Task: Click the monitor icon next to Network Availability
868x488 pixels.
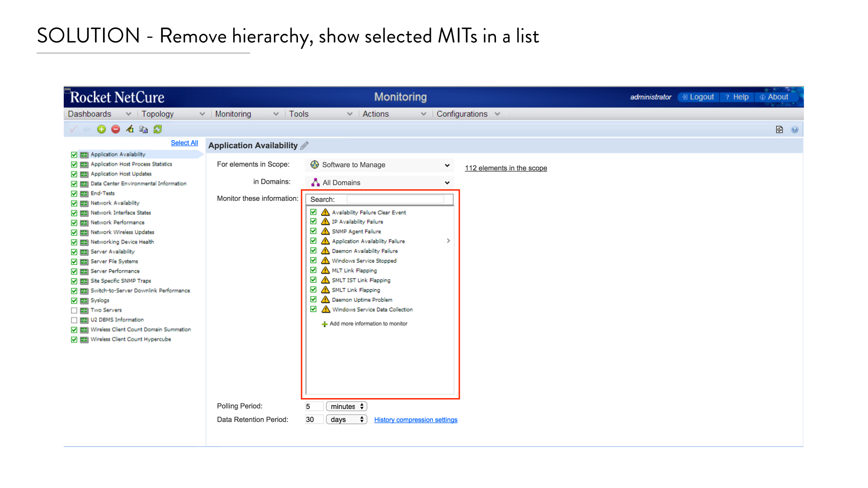Action: click(84, 203)
